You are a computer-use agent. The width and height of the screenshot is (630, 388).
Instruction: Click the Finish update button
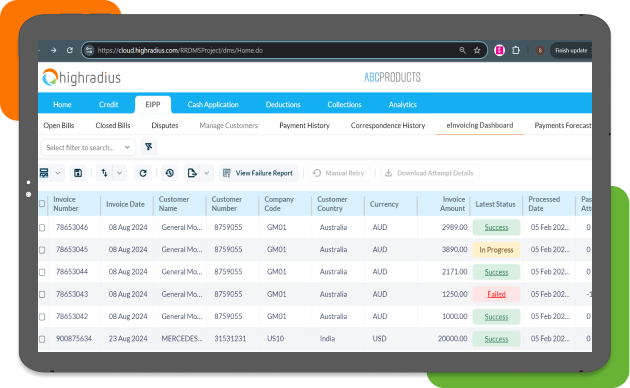pos(571,50)
